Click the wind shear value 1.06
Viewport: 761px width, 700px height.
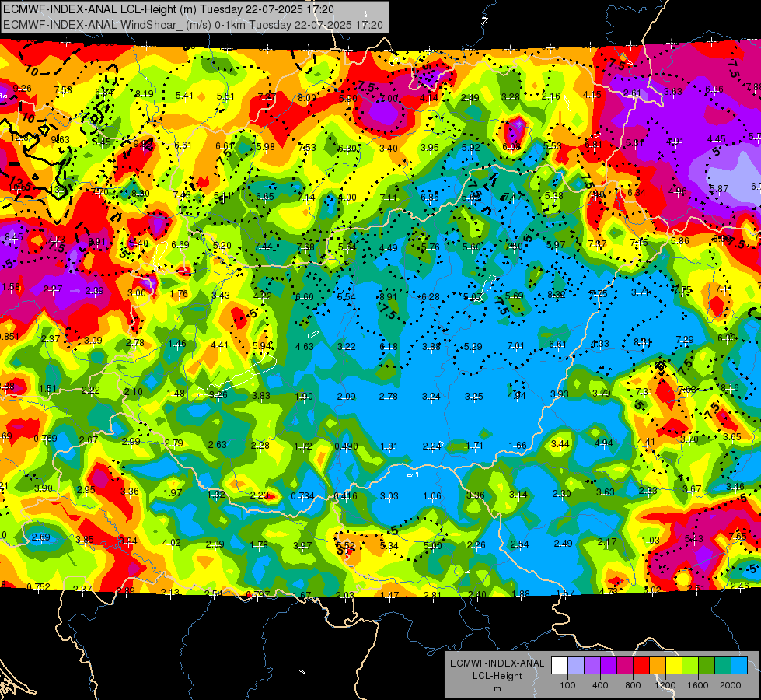click(x=432, y=496)
